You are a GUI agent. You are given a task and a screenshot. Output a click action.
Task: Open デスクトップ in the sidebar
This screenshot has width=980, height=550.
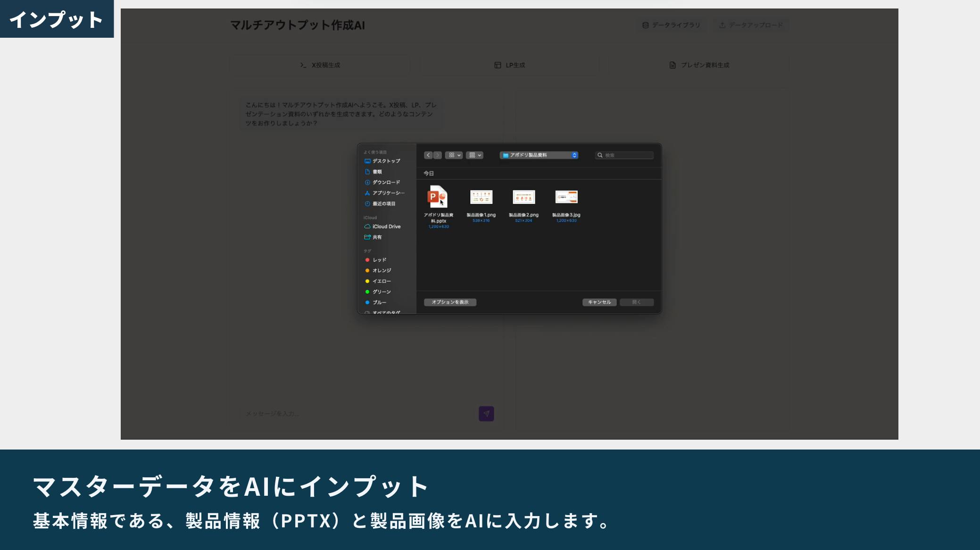coord(386,161)
